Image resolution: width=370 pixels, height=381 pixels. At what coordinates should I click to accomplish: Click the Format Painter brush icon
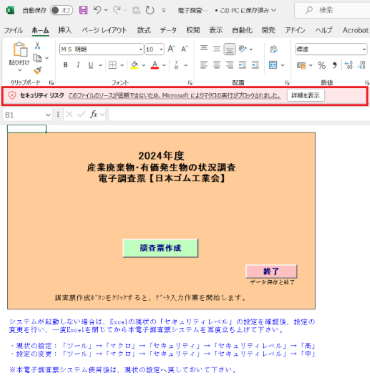click(38, 70)
